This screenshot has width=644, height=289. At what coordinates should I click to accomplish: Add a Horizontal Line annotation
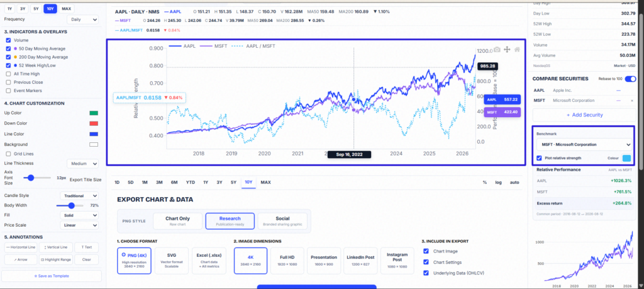[21, 247]
